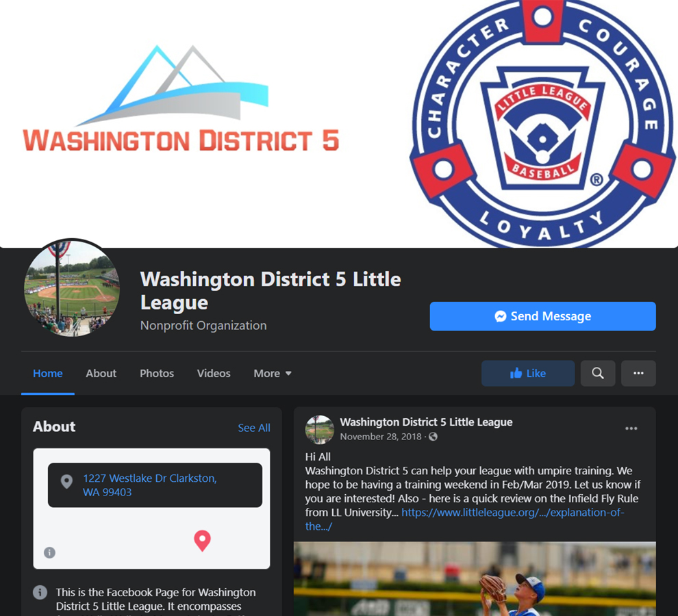Like the page with thumbs-up button
The height and width of the screenshot is (616, 678).
[x=528, y=373]
